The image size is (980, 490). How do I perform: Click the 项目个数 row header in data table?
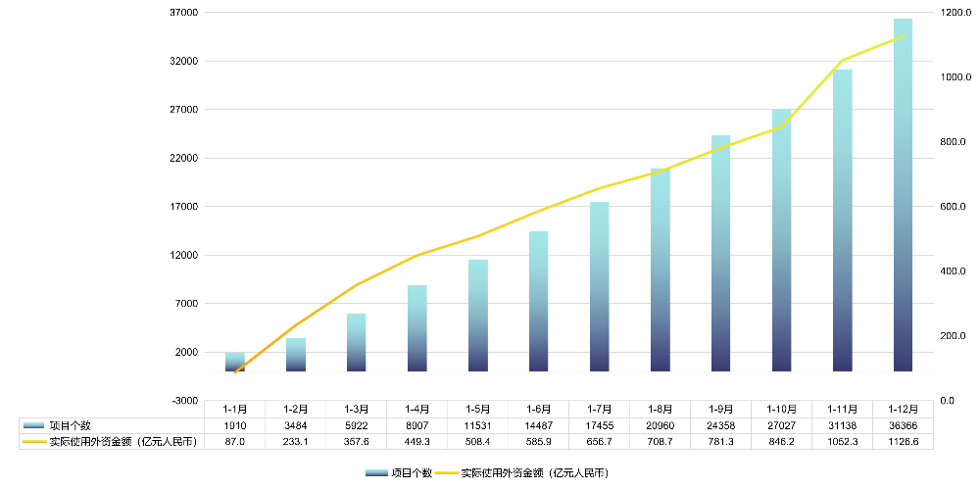(70, 425)
